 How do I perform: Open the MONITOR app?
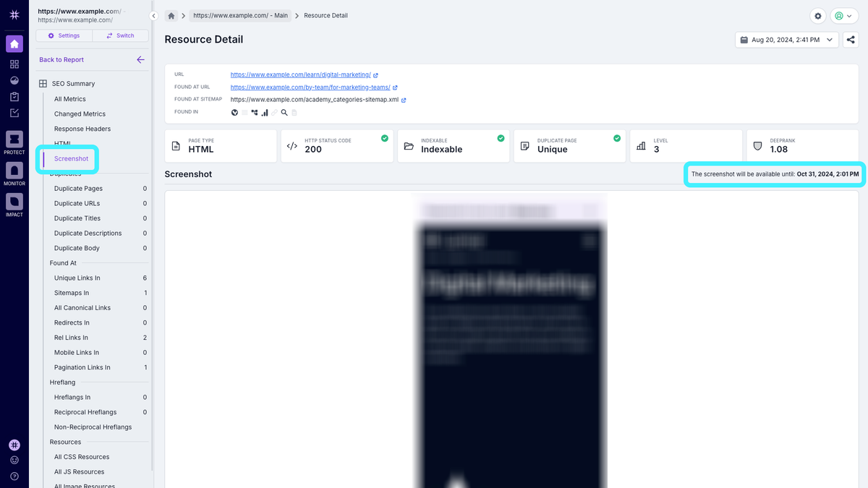[x=14, y=174]
